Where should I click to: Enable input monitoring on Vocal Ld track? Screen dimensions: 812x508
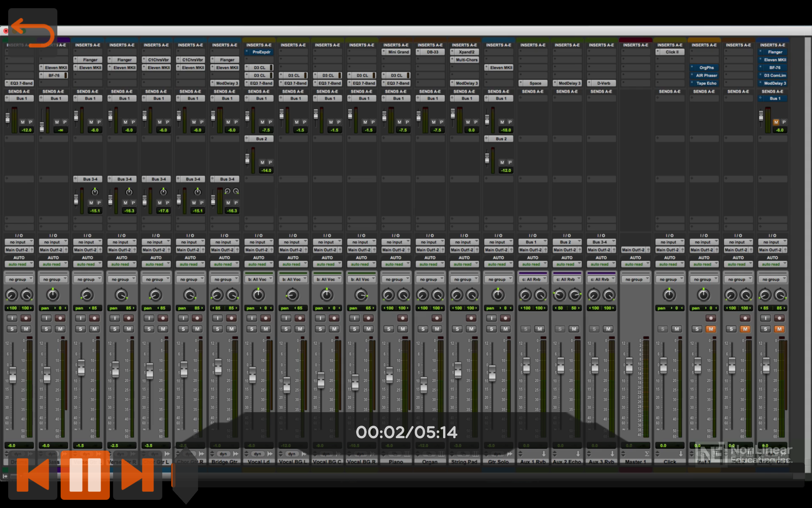pyautogui.click(x=252, y=318)
